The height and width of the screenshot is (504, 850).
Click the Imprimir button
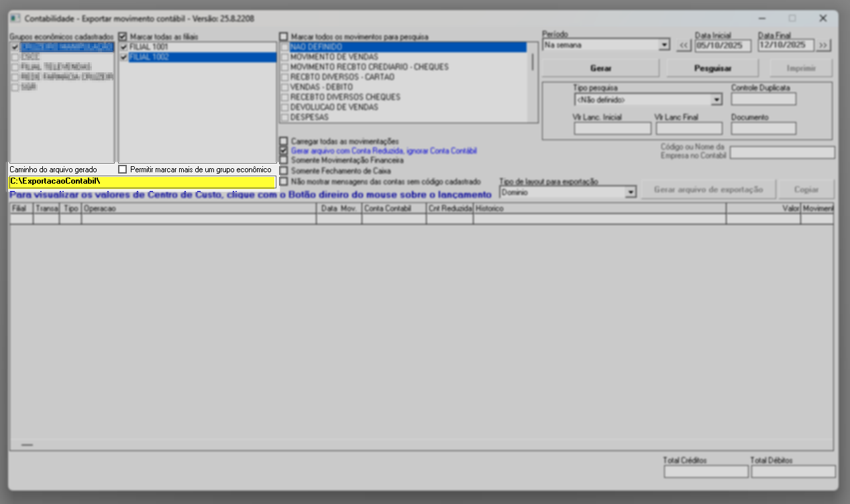(801, 68)
